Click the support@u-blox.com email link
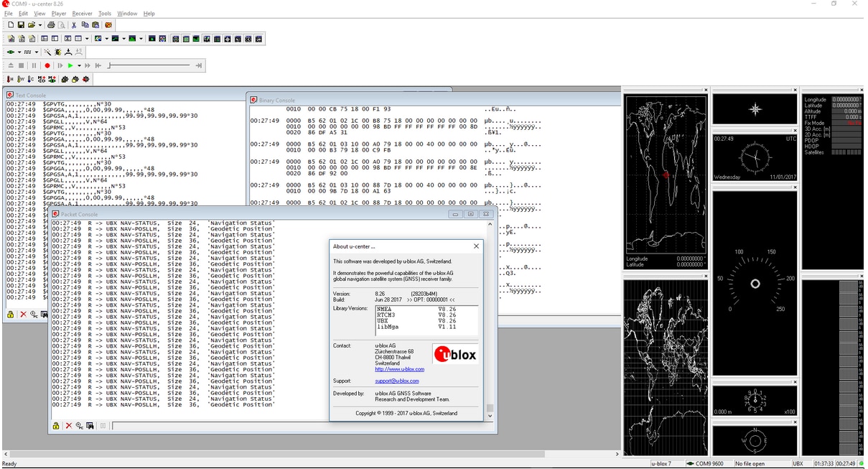This screenshot has width=868, height=469. 396,381
